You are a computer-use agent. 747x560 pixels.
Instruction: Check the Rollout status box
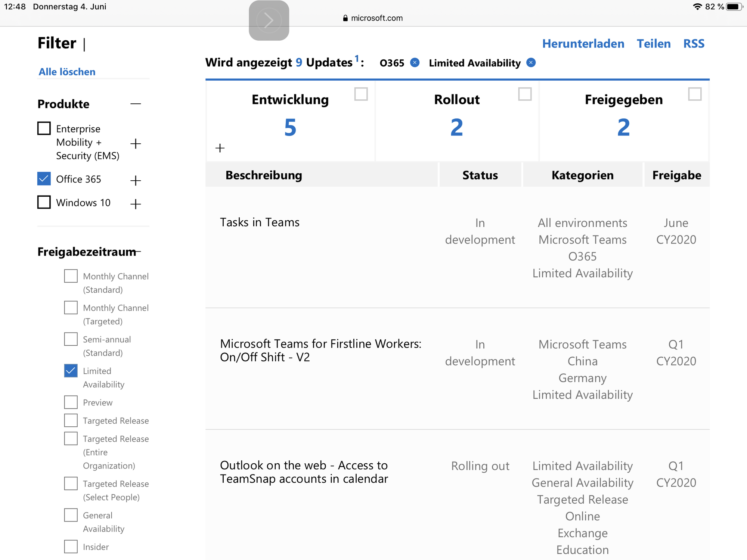click(525, 94)
